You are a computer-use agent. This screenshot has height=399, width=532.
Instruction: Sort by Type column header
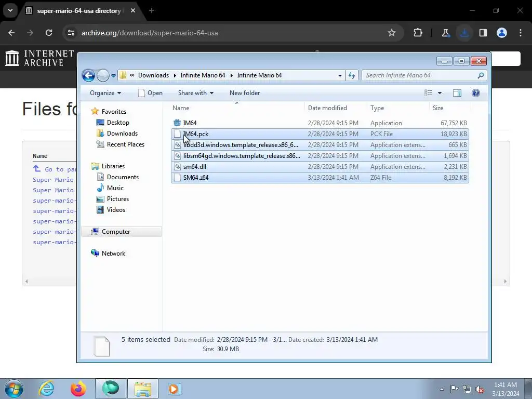377,108
